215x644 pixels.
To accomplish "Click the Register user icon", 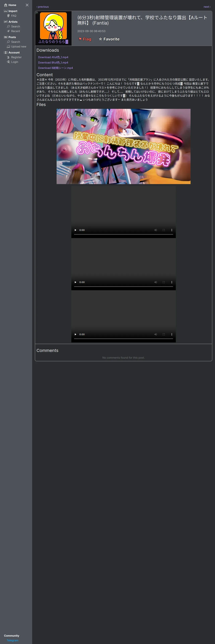I will (x=9, y=57).
